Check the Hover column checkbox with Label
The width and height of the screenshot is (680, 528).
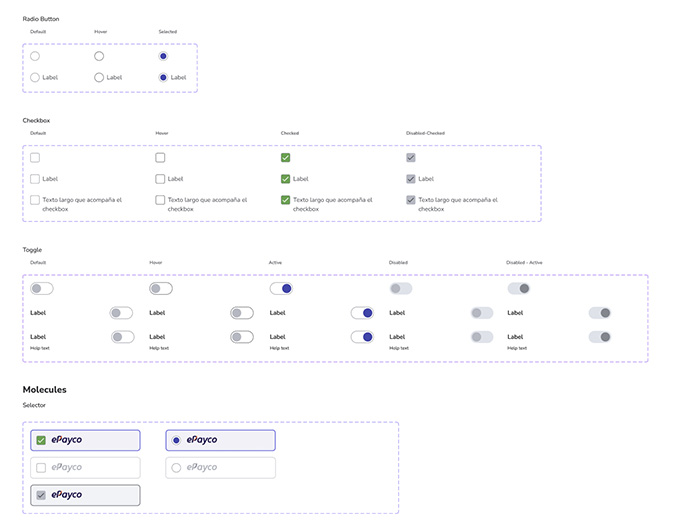(160, 179)
